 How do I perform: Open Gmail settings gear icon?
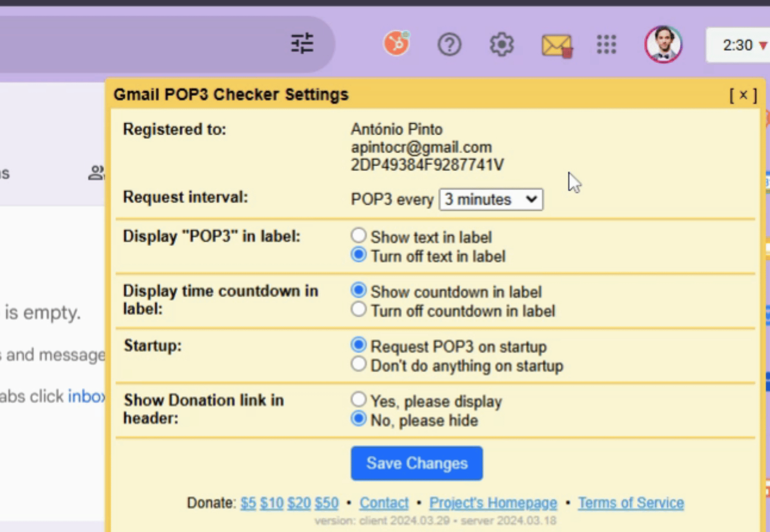coord(501,44)
